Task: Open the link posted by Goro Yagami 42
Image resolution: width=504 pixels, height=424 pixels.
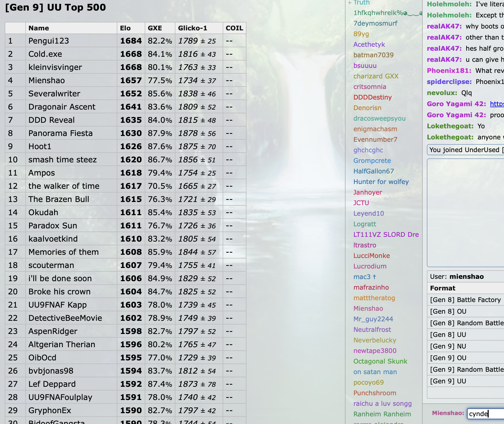Action: (x=497, y=104)
